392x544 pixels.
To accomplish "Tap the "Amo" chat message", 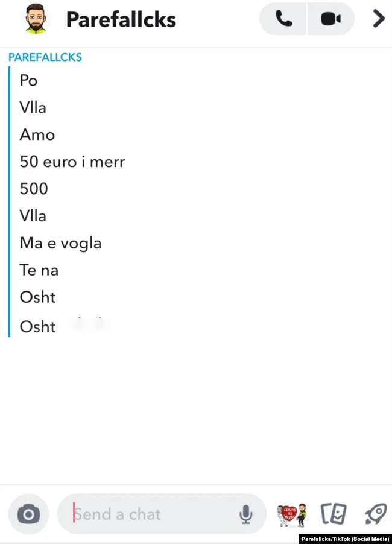I will [x=37, y=134].
